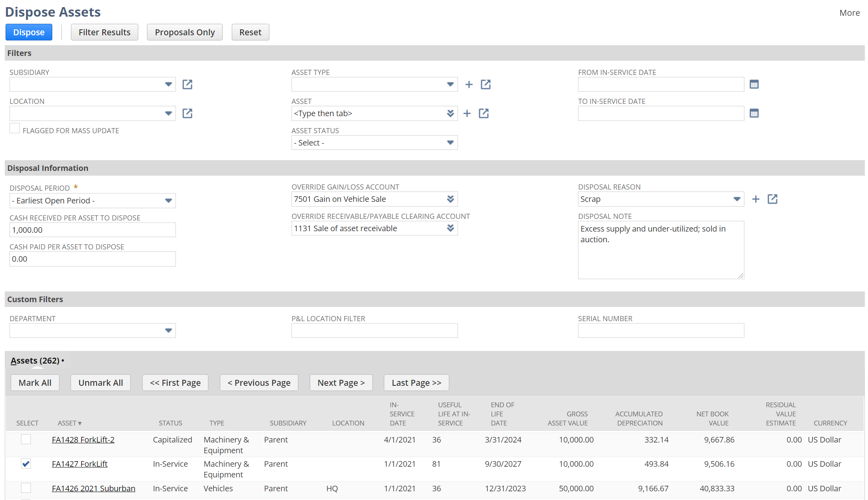
Task: Open the To In-Service Date calendar picker
Action: pos(754,113)
